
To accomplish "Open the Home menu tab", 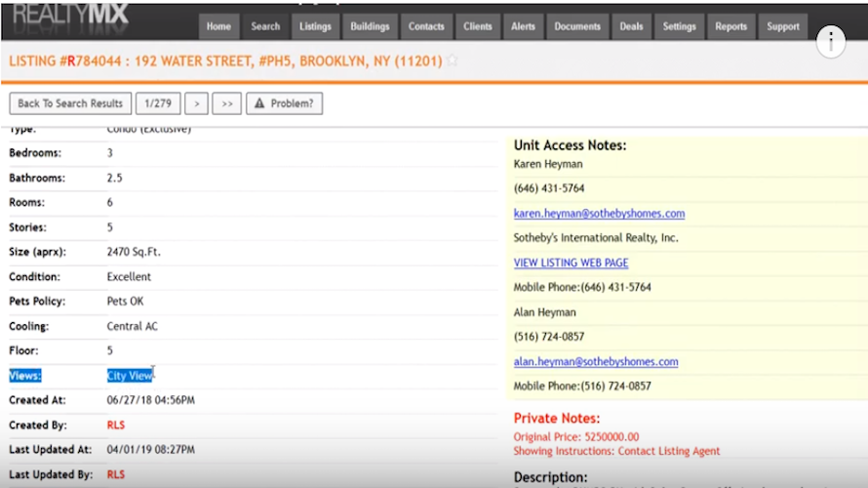I will tap(218, 26).
